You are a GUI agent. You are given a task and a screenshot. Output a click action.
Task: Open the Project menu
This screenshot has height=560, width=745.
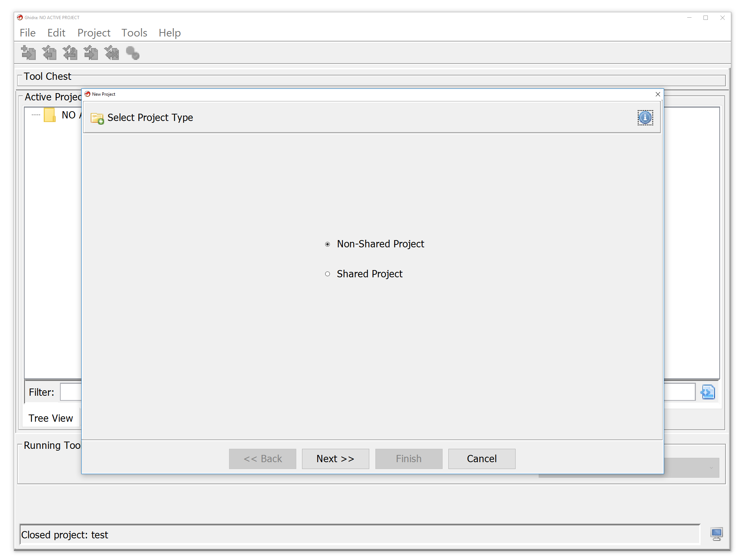tap(94, 32)
